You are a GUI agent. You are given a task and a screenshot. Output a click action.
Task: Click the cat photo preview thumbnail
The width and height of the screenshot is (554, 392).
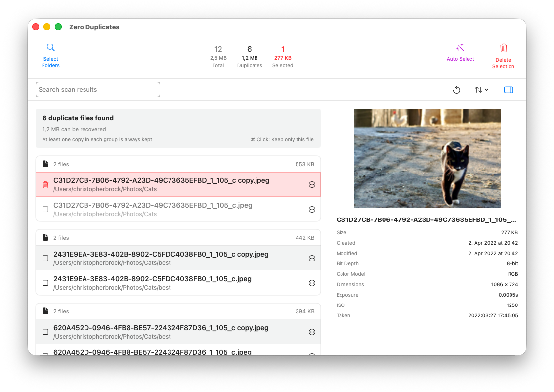(427, 158)
